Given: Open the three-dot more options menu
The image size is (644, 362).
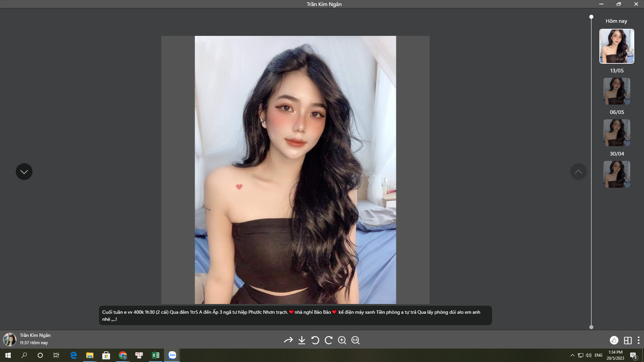Looking at the screenshot, I should click(x=638, y=340).
